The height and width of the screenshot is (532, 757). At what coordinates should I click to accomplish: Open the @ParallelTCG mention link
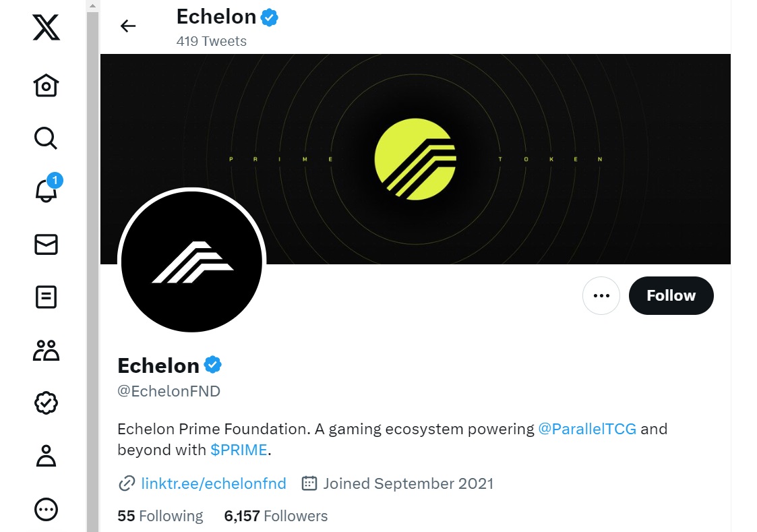(x=587, y=429)
